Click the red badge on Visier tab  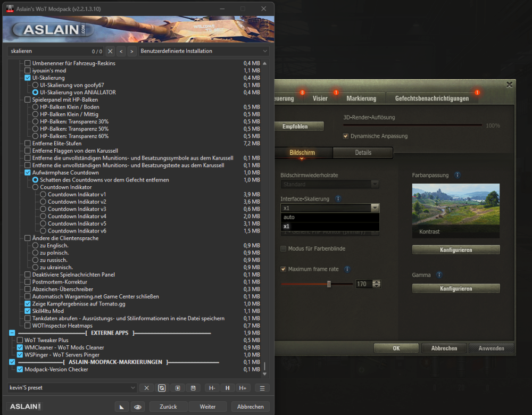click(336, 92)
